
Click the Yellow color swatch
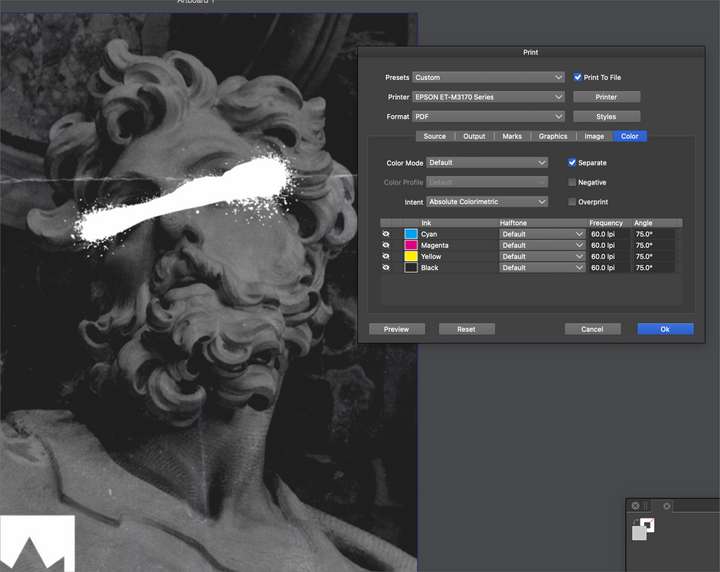tap(411, 256)
